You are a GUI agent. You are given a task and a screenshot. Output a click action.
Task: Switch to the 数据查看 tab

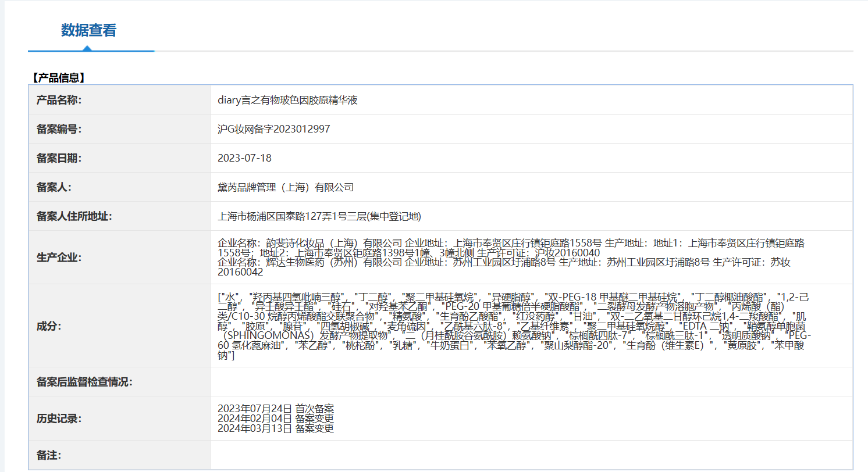click(x=88, y=30)
